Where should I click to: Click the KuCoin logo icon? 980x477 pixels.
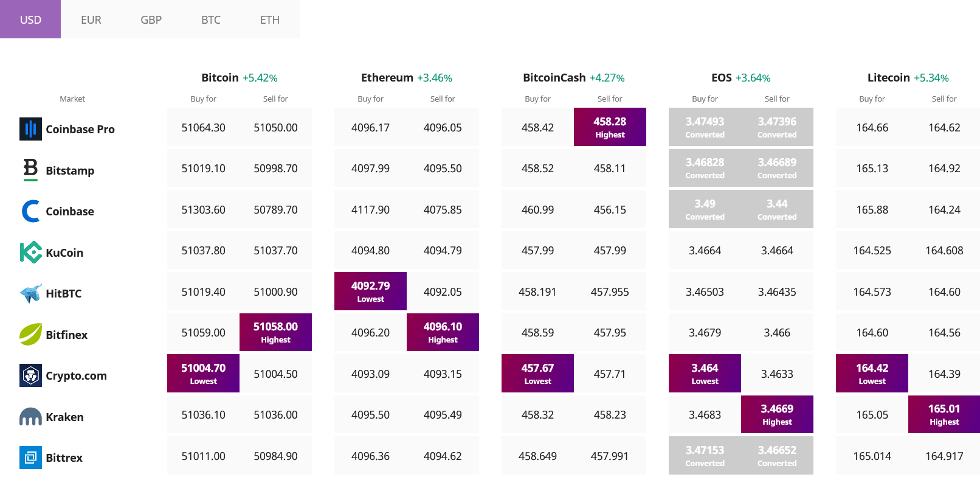coord(30,252)
